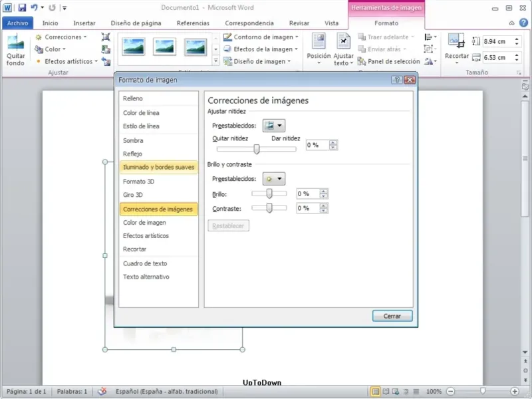Open the Posición layout icon
Image resolution: width=532 pixels, height=399 pixels.
click(319, 41)
